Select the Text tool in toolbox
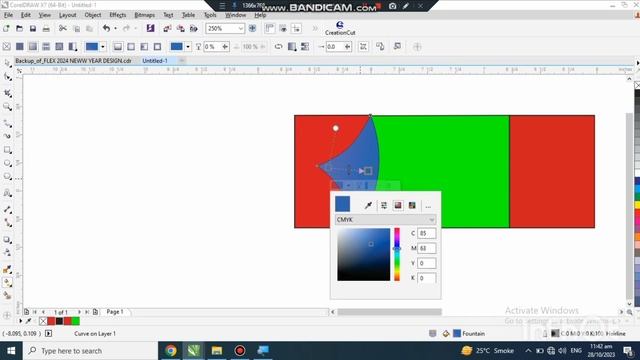 7,193
